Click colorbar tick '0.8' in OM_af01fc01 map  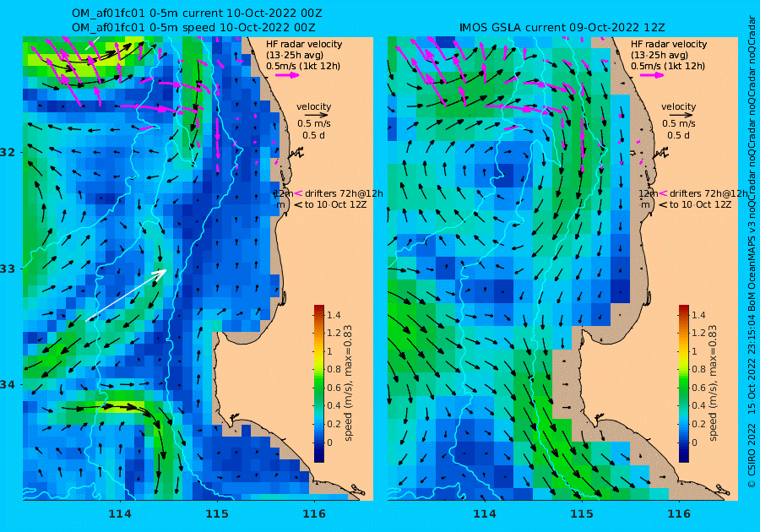click(x=334, y=369)
